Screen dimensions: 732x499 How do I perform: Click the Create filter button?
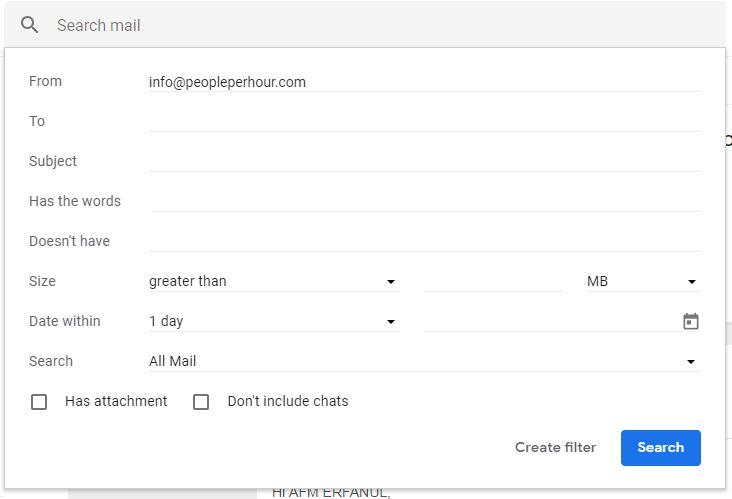556,447
